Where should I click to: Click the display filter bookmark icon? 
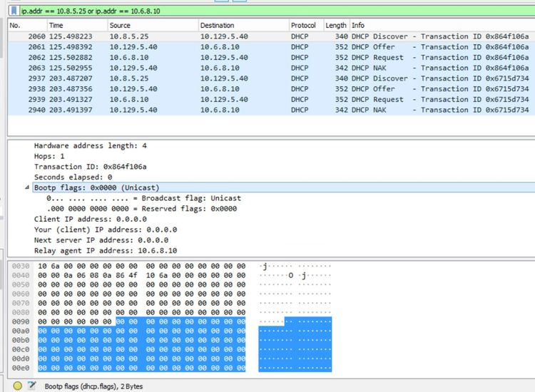pyautogui.click(x=14, y=11)
